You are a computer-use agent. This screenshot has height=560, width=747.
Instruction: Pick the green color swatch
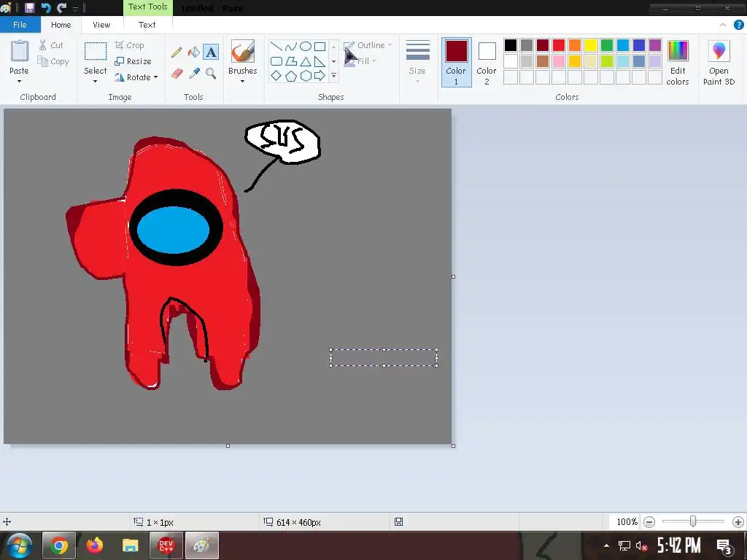(607, 45)
